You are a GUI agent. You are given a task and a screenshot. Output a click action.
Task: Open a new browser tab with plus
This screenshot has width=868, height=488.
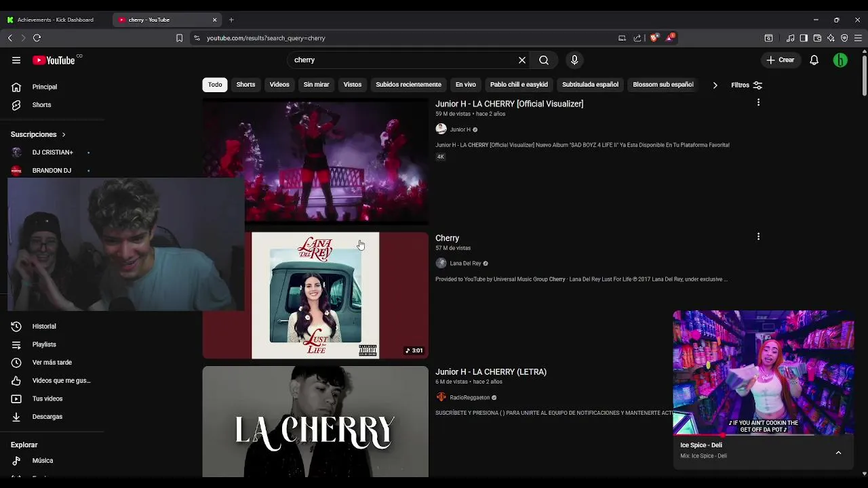pos(231,20)
